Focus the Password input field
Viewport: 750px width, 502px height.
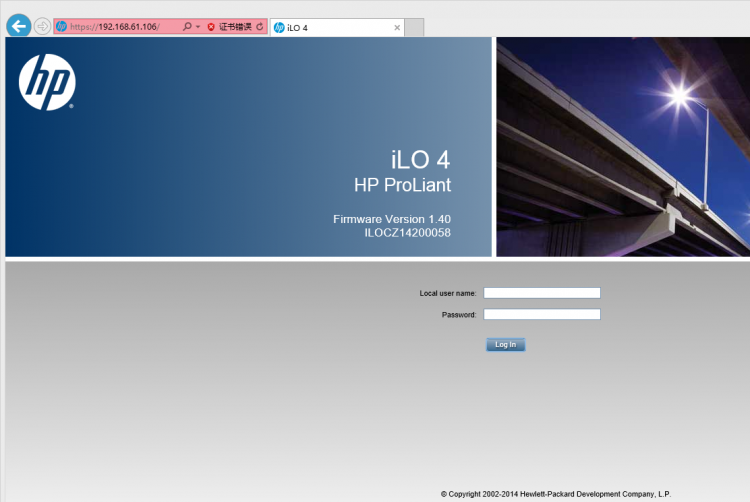pos(542,314)
